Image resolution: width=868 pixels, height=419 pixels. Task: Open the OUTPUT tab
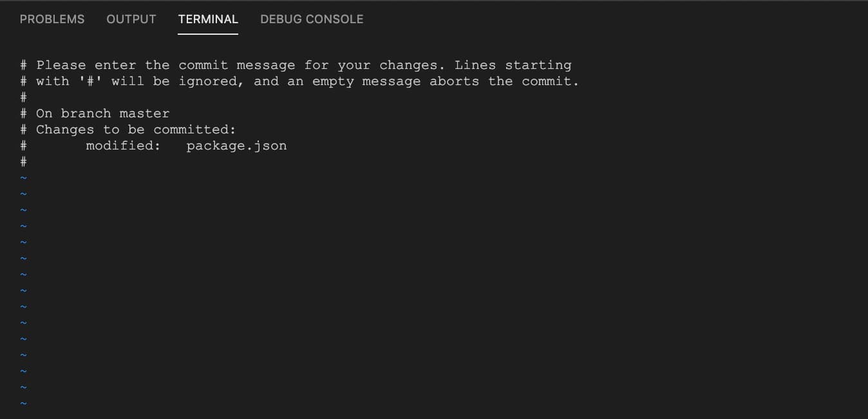(x=131, y=19)
